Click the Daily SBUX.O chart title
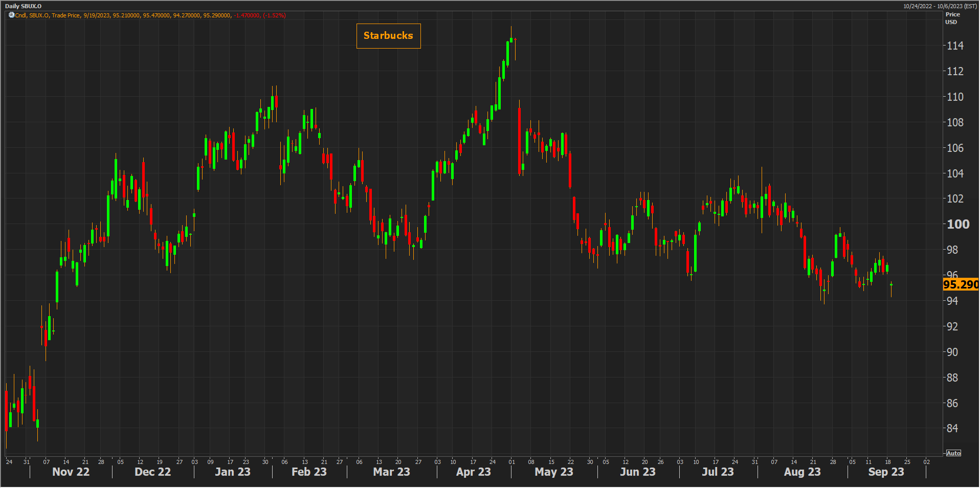 click(24, 6)
